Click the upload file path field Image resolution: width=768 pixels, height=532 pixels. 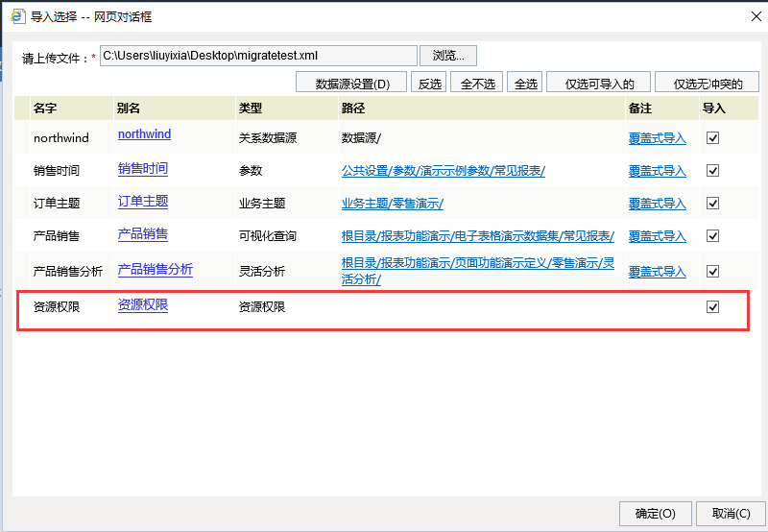pyautogui.click(x=258, y=56)
